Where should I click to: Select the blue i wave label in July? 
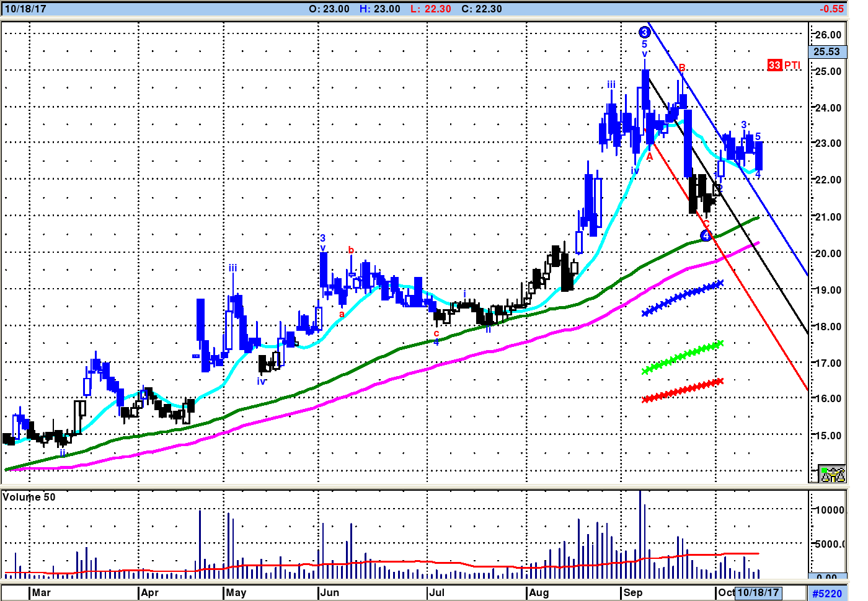464,294
